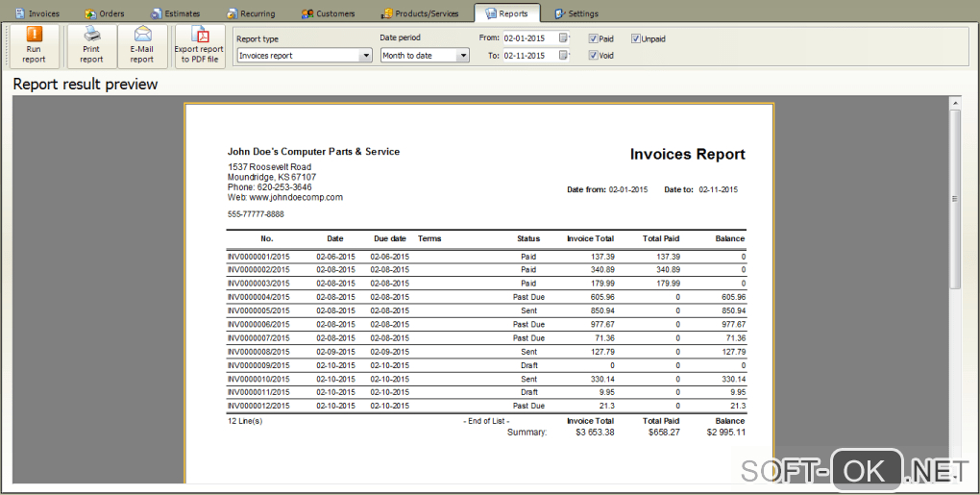Open the Invoices tab

pos(37,13)
